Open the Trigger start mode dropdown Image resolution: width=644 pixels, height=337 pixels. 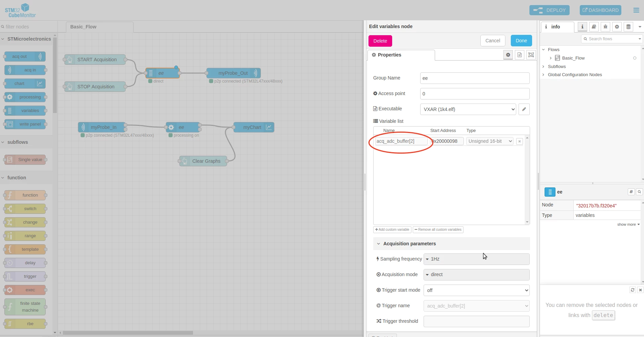476,290
